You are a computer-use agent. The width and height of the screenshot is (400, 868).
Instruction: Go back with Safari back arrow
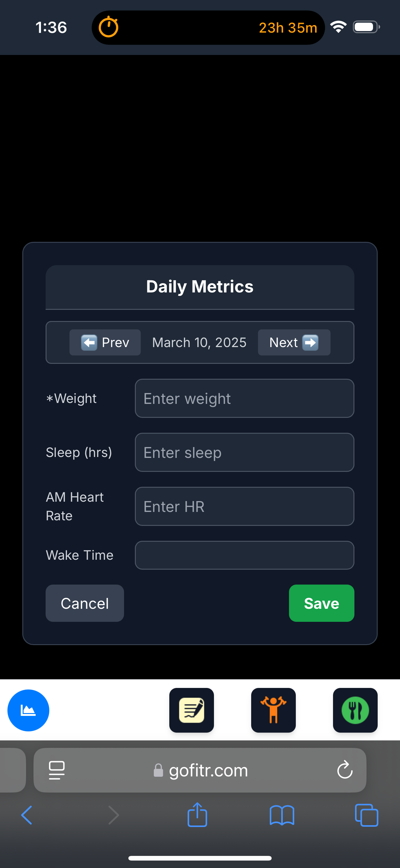[x=27, y=815]
